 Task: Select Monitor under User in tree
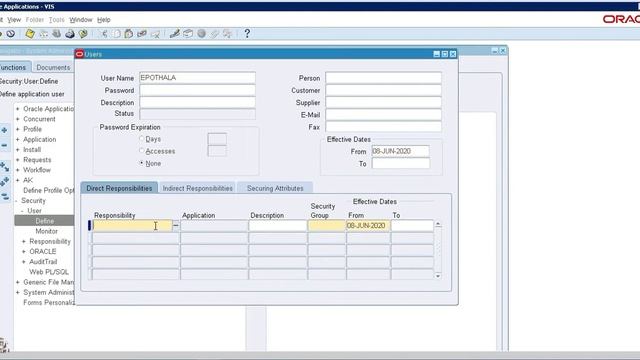(x=47, y=231)
